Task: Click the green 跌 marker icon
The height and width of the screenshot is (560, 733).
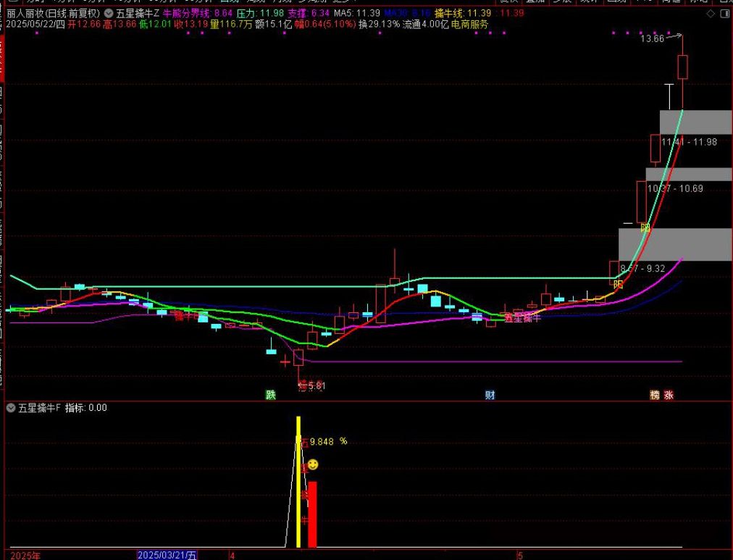Action: point(271,395)
